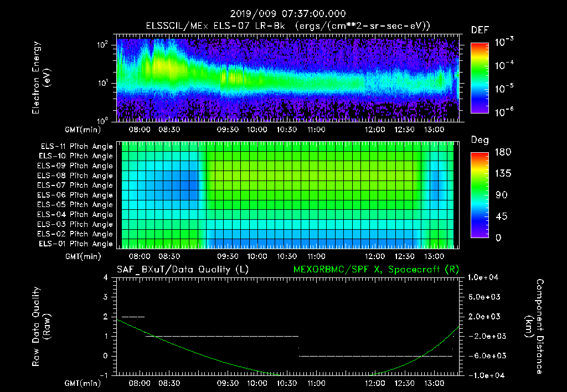Click the ELS-03 Pitch Angle row label
Image resolution: width=567 pixels, height=392 pixels.
75,224
